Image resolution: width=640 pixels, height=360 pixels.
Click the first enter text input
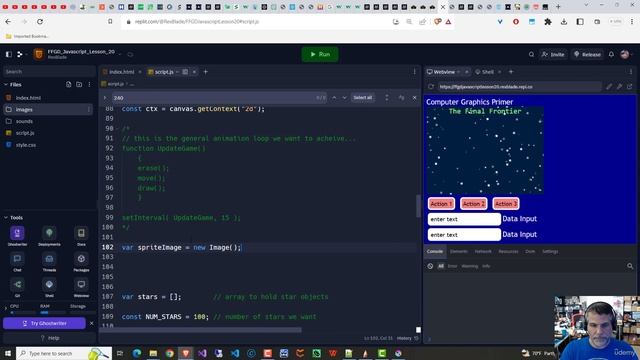coord(464,219)
